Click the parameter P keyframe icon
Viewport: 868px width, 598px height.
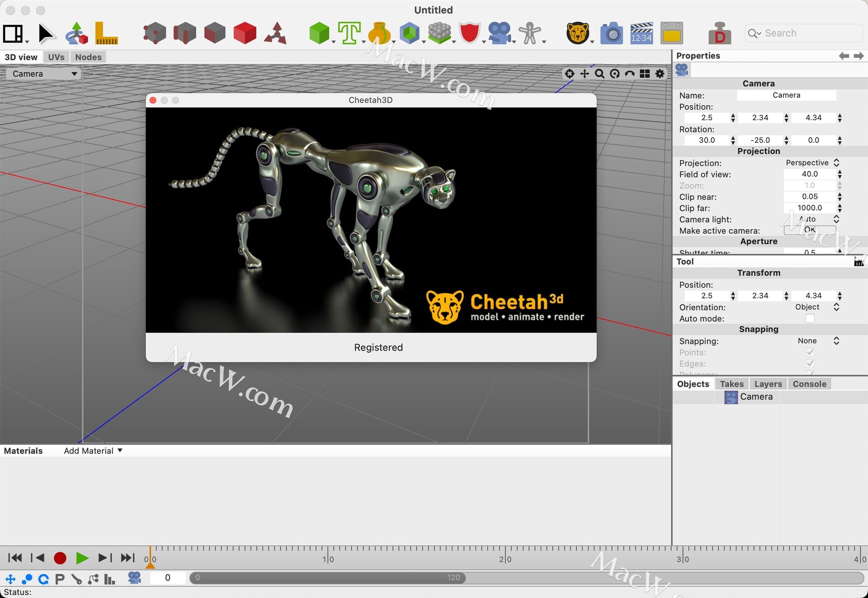pos(60,579)
